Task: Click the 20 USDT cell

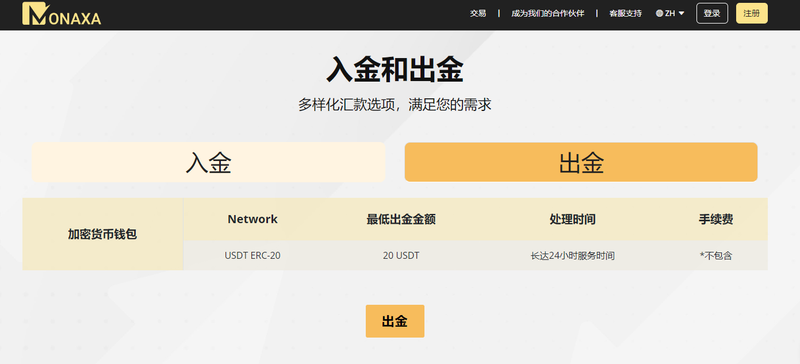Action: coord(401,256)
